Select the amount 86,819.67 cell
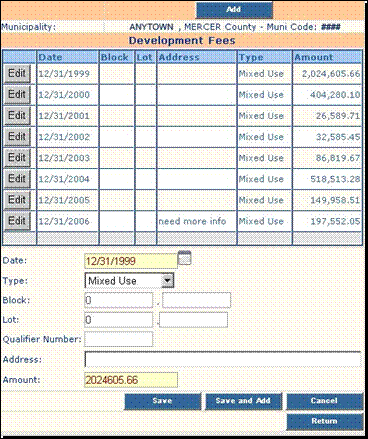The height and width of the screenshot is (439, 368). pyautogui.click(x=327, y=158)
